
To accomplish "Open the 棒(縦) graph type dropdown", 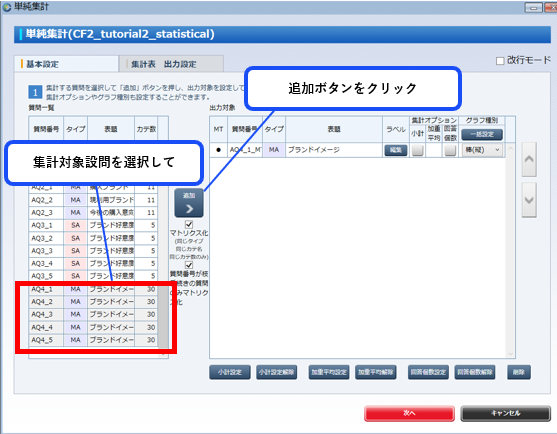I will [x=483, y=150].
